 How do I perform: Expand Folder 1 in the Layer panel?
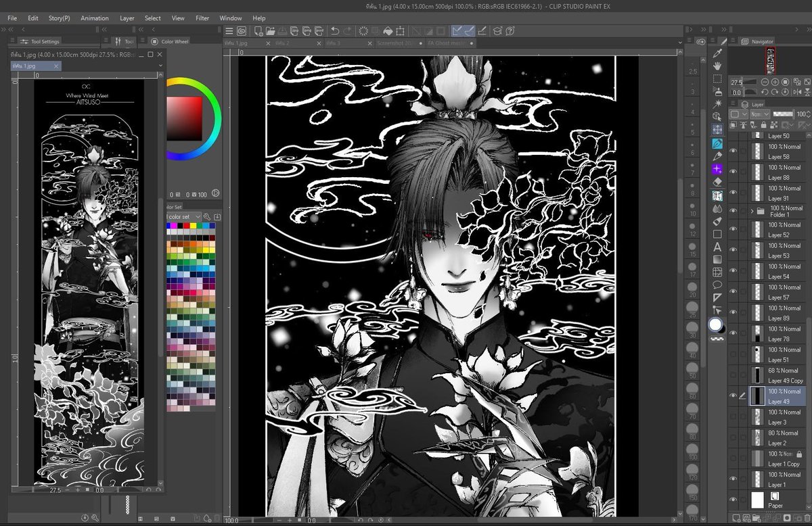752,211
